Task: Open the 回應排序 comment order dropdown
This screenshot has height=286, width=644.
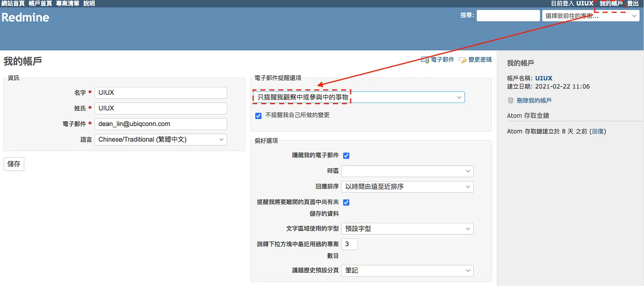Action: click(408, 187)
